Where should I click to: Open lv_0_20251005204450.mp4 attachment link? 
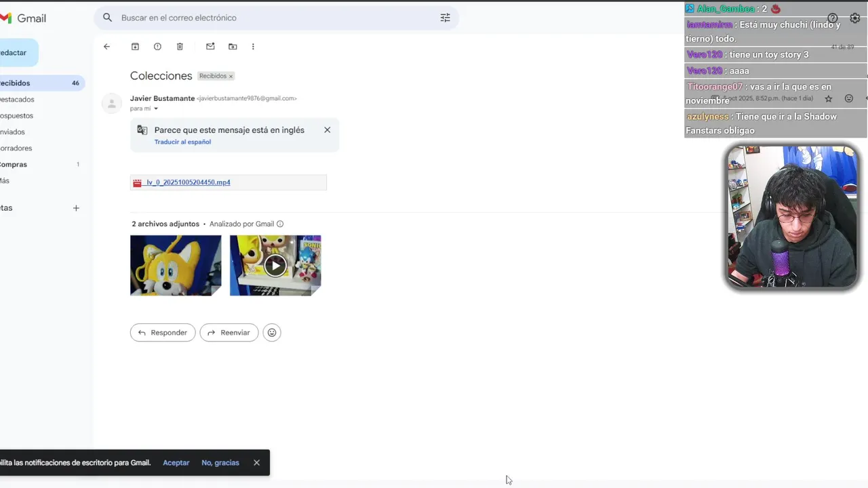(188, 182)
